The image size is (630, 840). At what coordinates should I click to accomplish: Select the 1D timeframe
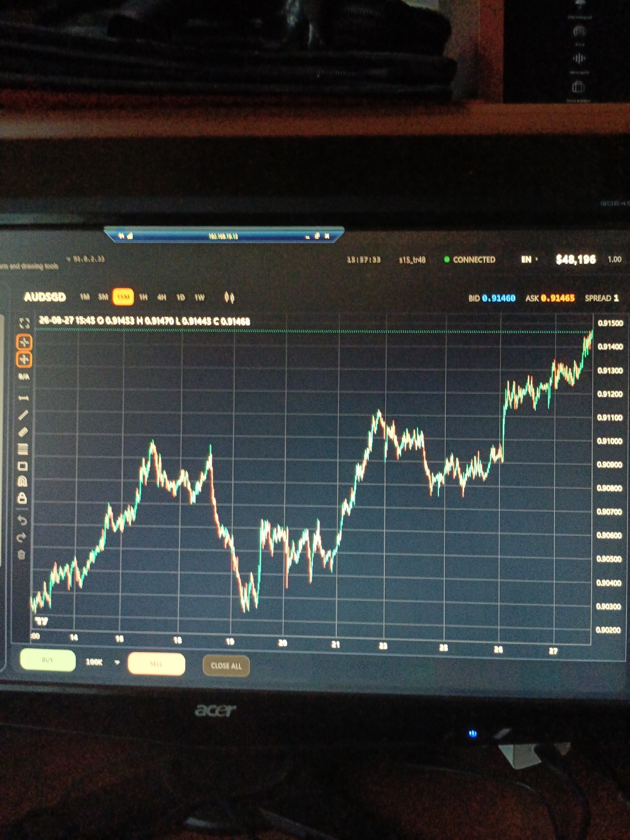coord(181,297)
